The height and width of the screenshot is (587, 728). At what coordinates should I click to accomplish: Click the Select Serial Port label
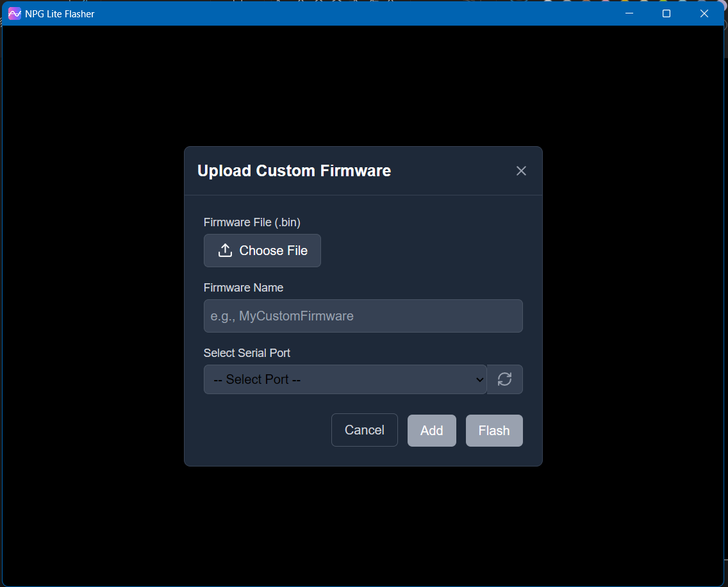pos(247,353)
